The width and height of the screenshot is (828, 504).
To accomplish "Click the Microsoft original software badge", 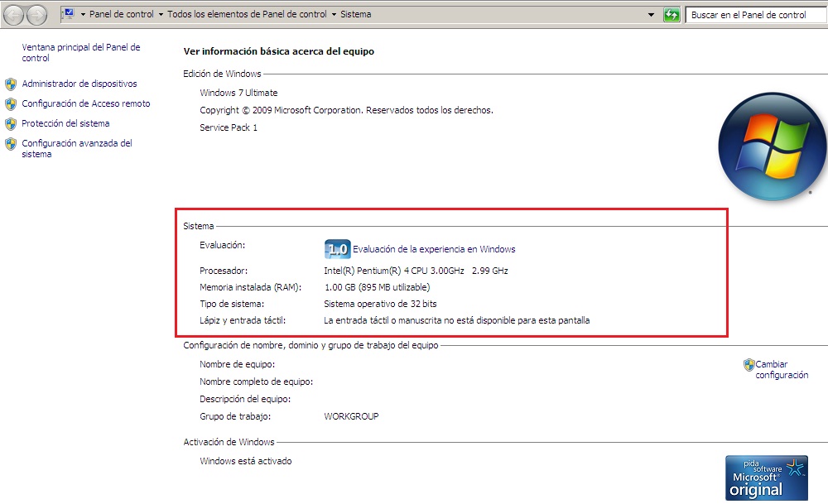I will pyautogui.click(x=767, y=478).
